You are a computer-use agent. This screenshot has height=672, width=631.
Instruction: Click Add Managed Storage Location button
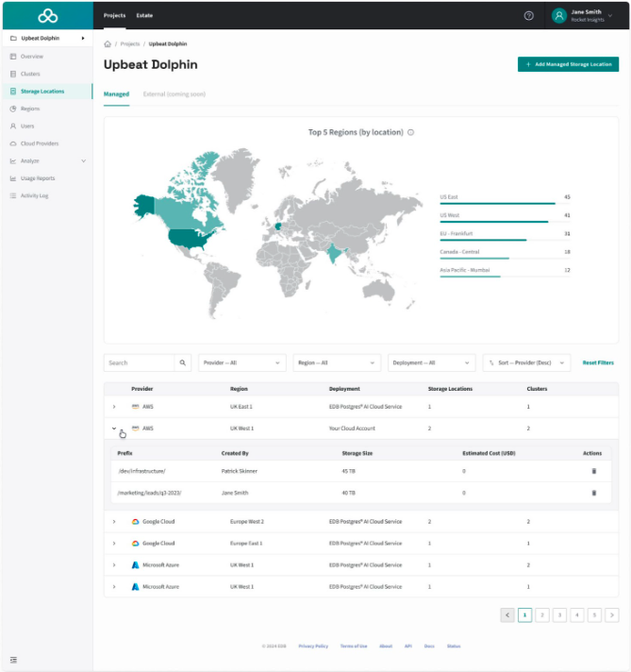coord(568,64)
